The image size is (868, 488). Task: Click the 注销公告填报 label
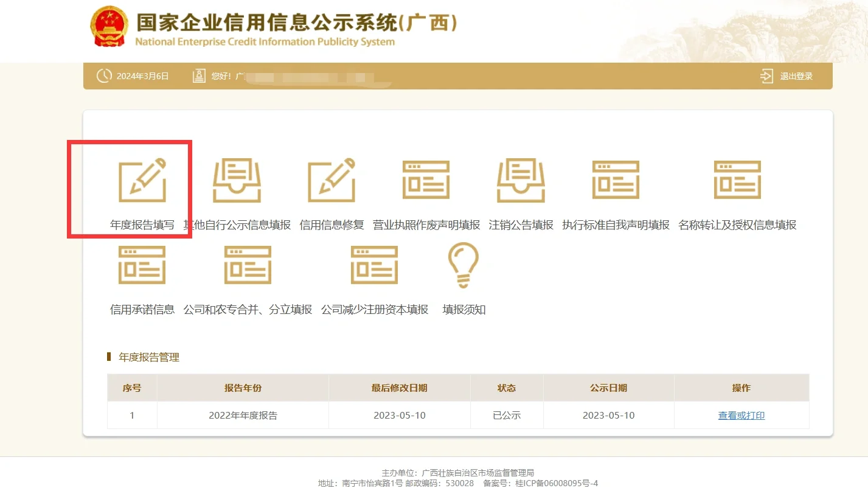[521, 225]
